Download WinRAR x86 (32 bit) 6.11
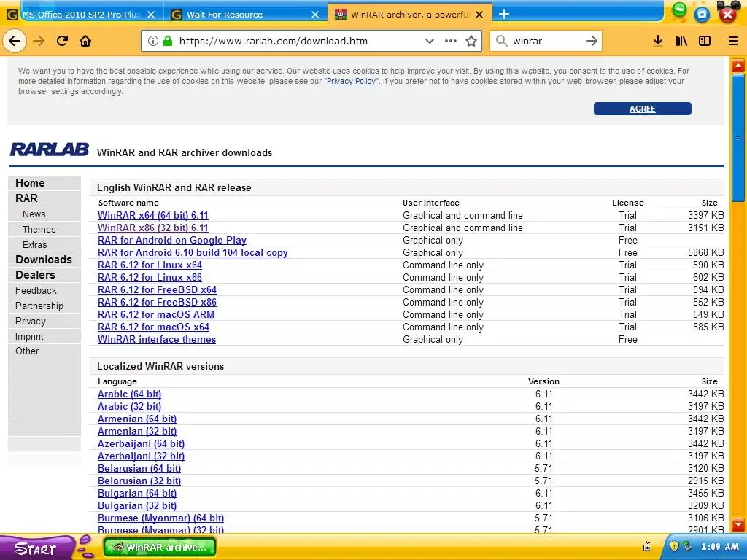 tap(153, 227)
